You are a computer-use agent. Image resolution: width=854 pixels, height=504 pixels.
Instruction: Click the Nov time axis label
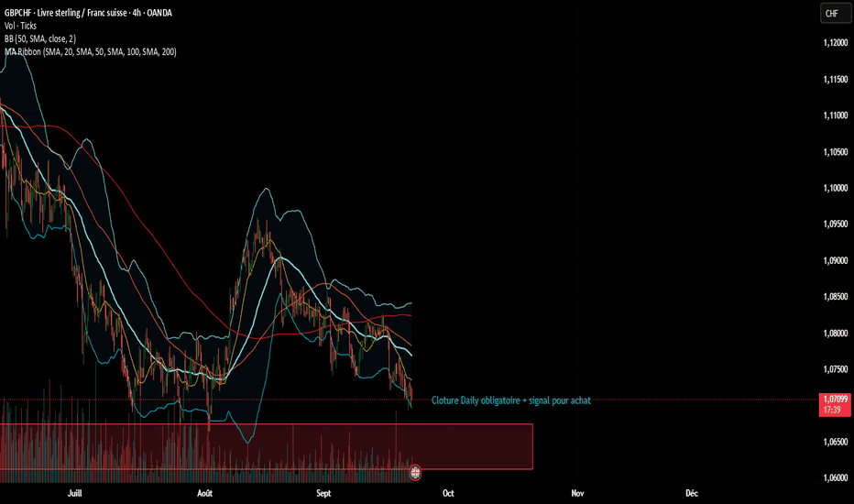click(577, 493)
